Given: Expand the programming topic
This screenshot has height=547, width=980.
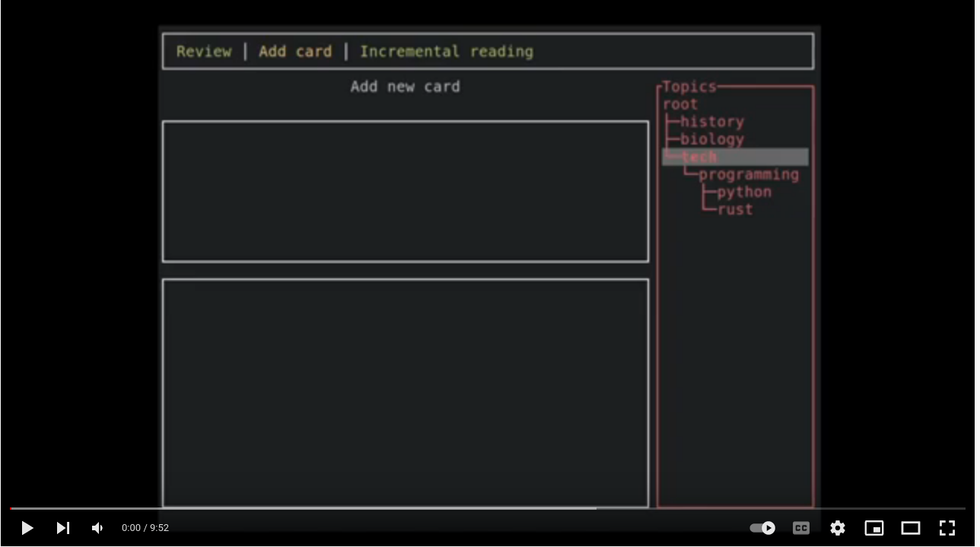Looking at the screenshot, I should 749,174.
